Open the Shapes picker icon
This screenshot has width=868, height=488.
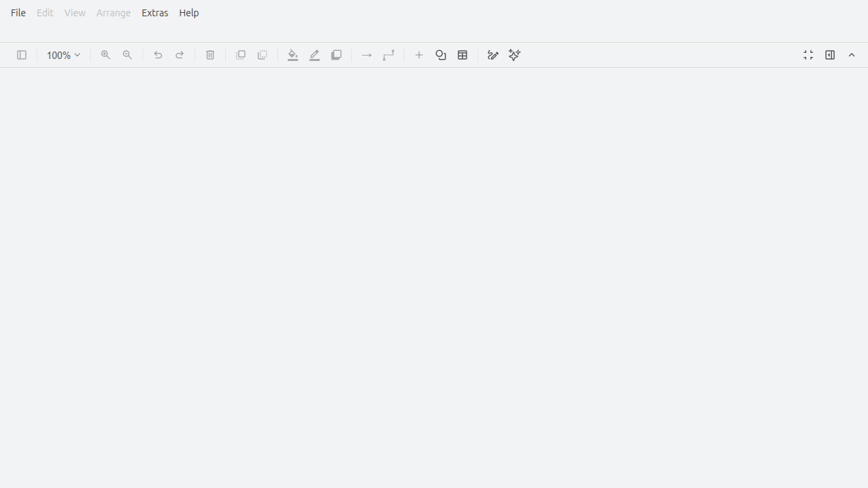point(441,55)
